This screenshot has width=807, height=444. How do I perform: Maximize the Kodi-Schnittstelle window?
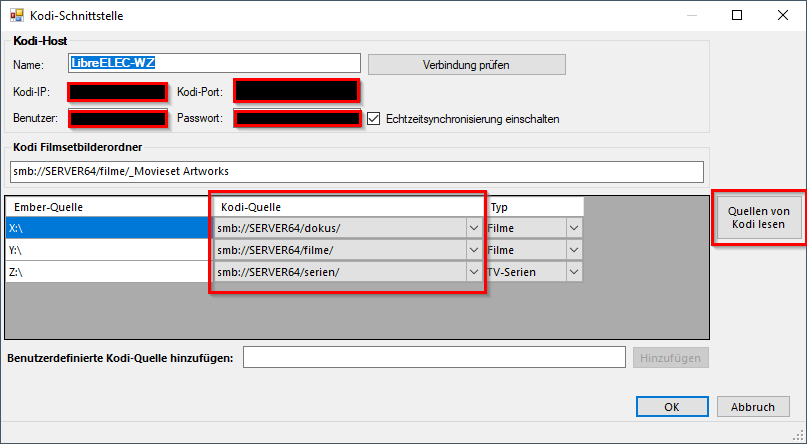click(x=737, y=15)
